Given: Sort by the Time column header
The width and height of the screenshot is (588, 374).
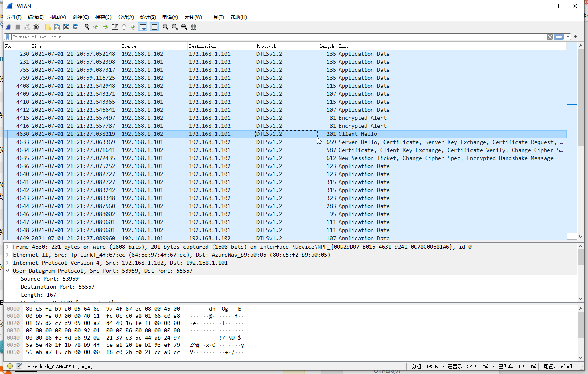Looking at the screenshot, I should (x=75, y=46).
